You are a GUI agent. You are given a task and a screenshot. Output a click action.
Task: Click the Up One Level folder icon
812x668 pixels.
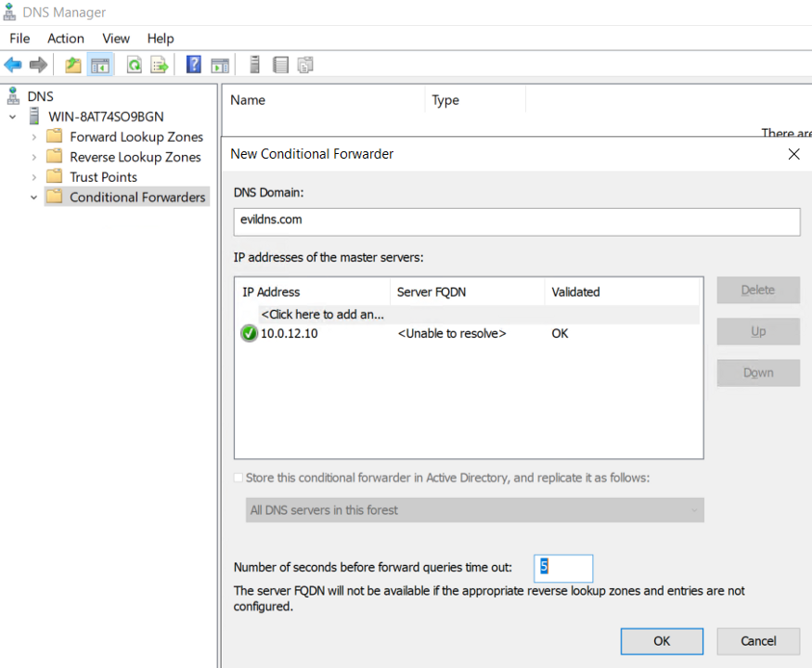(x=73, y=65)
